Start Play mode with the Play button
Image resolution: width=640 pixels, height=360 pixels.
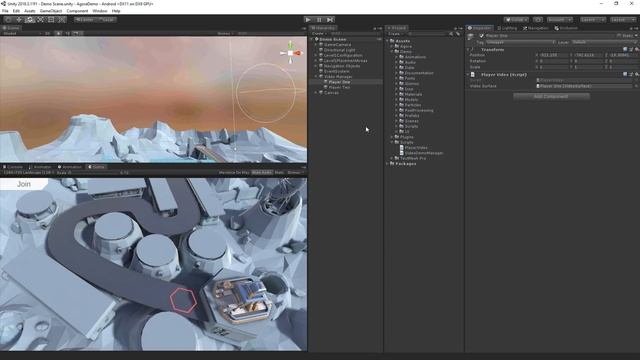tap(308, 20)
